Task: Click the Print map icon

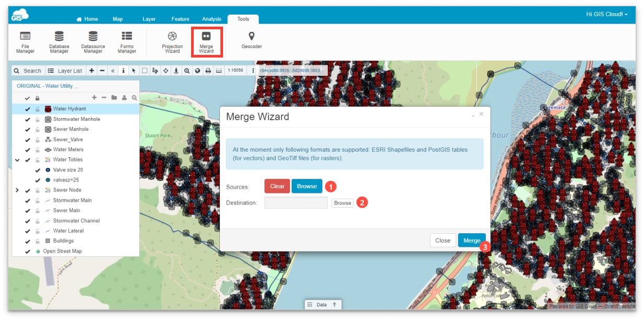Action: coord(208,70)
